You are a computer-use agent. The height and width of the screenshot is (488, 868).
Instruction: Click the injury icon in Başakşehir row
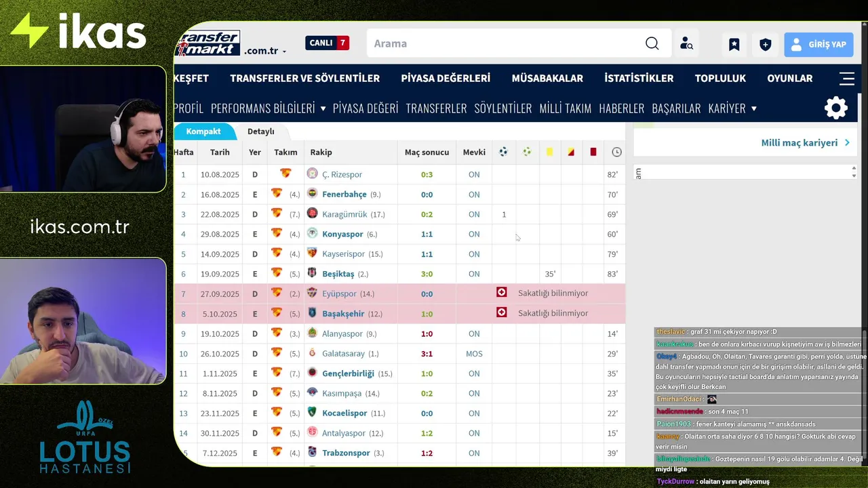coord(502,312)
